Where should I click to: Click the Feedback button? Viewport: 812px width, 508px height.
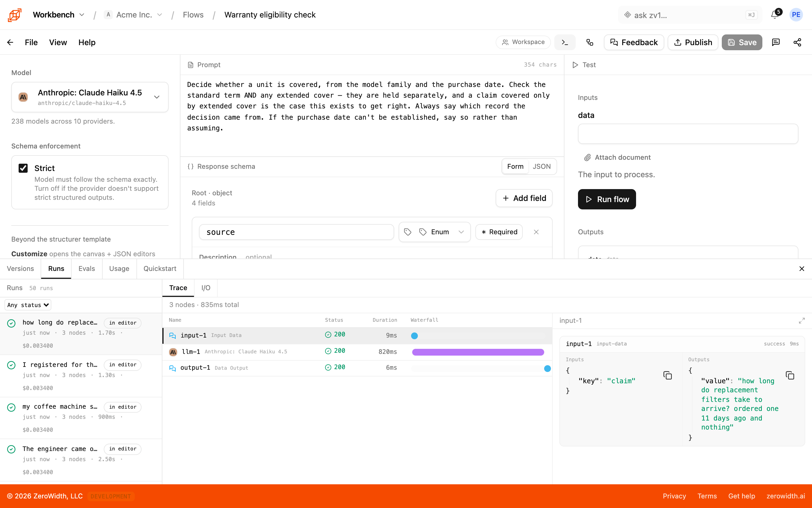point(634,42)
